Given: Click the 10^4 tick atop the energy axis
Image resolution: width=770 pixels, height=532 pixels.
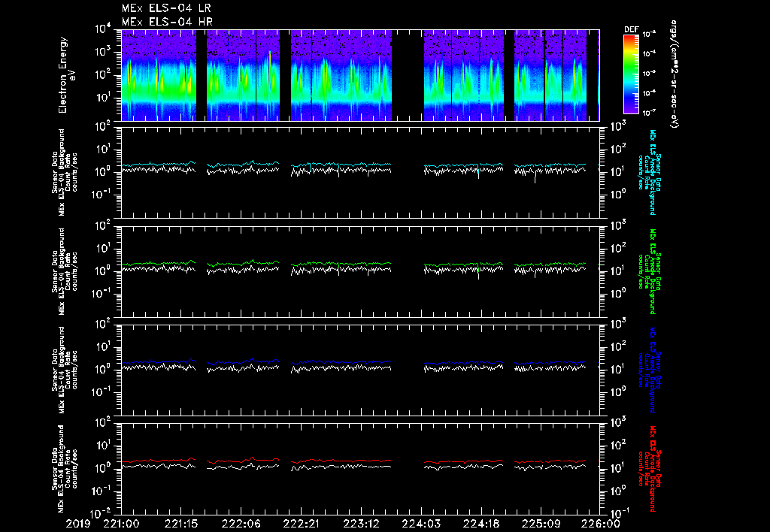Looking at the screenshot, I should click(x=103, y=29).
